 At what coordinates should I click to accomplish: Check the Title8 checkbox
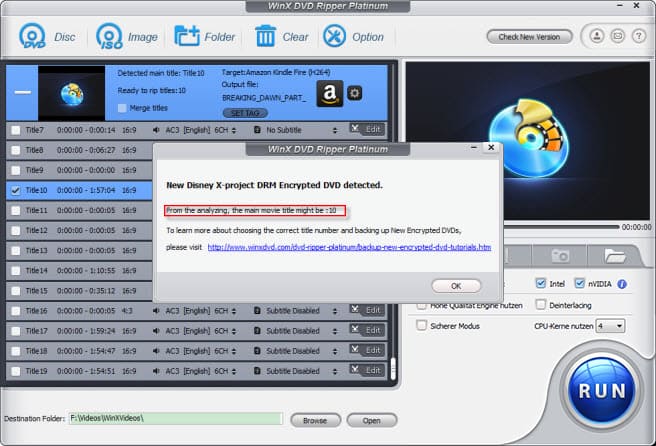tap(16, 150)
